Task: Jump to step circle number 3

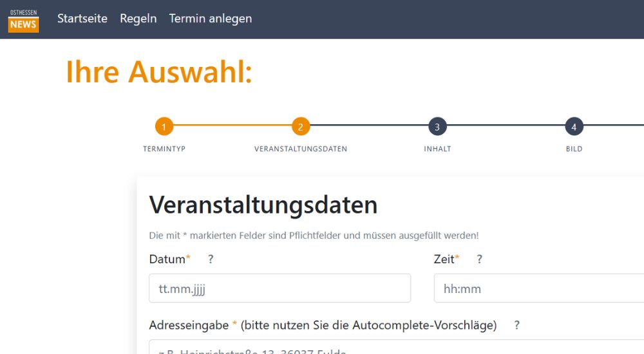Action: 437,127
